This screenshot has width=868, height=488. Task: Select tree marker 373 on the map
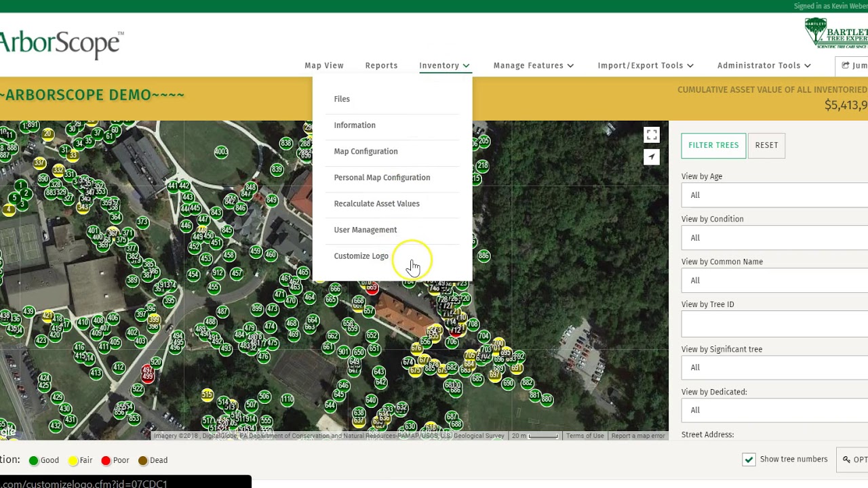pyautogui.click(x=142, y=222)
